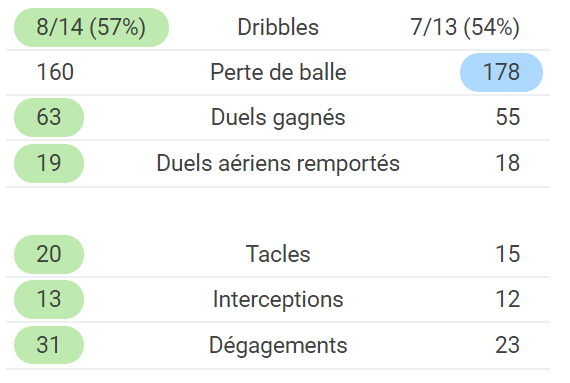
Task: Click the green 8/14 (57%) dribbles badge
Action: 91,28
